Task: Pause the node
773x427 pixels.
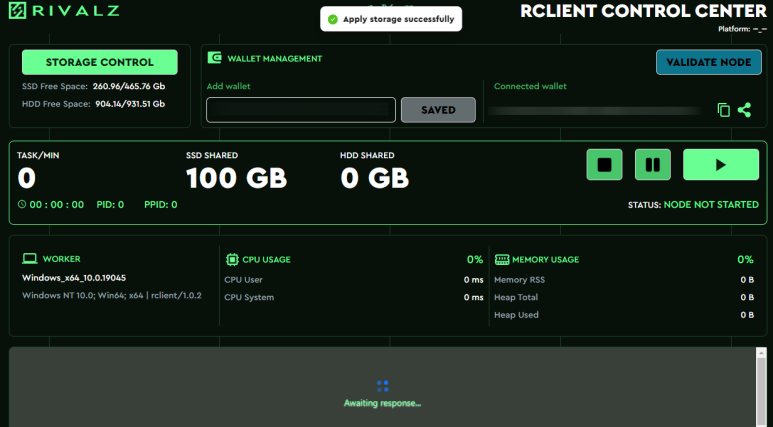Action: 653,164
